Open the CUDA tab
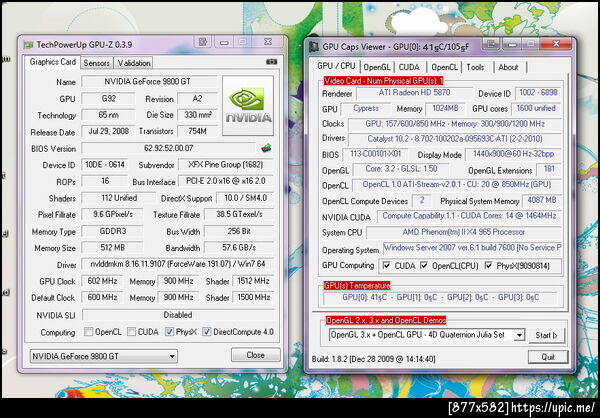The image size is (600, 418). 409,67
